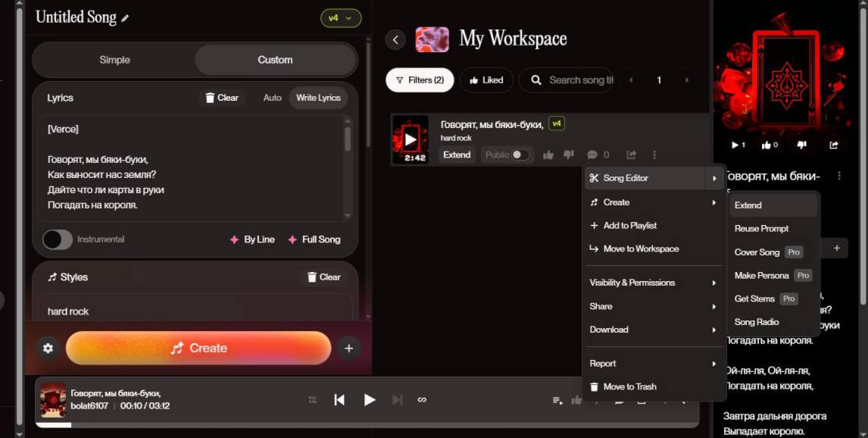The height and width of the screenshot is (438, 868).
Task: Open details panel three-dot menu
Action: point(839,176)
